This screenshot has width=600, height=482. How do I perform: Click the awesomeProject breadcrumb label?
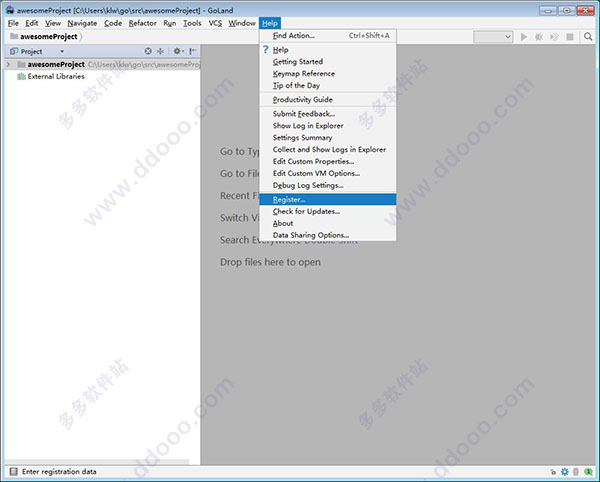(x=49, y=37)
